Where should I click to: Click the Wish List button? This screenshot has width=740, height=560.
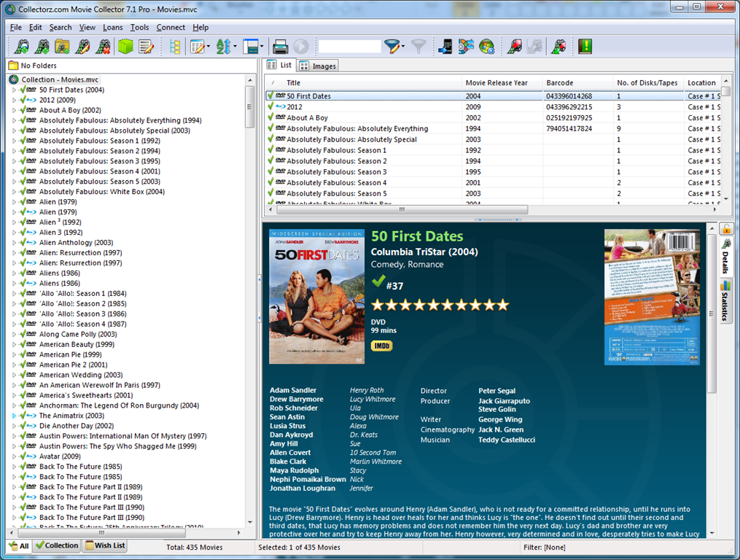point(105,545)
